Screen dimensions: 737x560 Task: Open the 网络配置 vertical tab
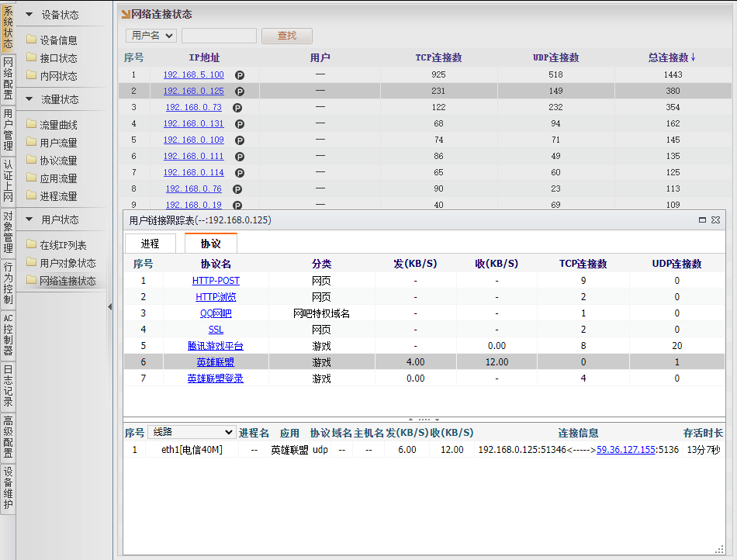click(x=8, y=79)
